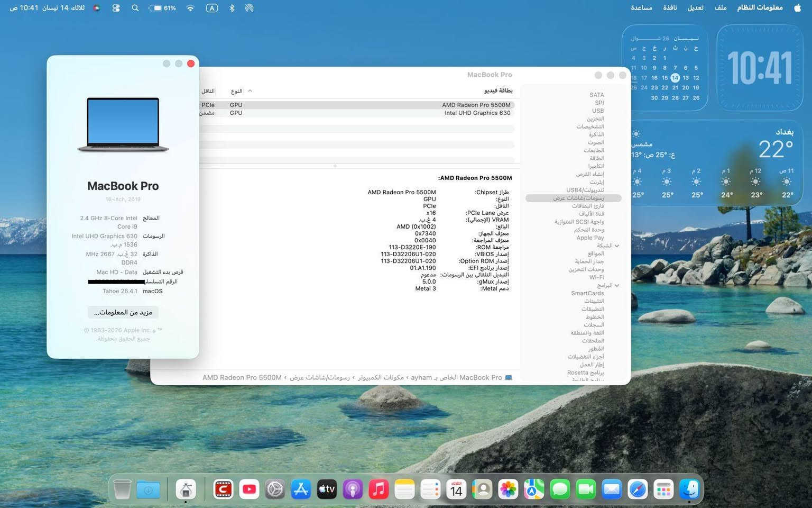
Task: Open Spotlight search in menu bar
Action: point(135,8)
